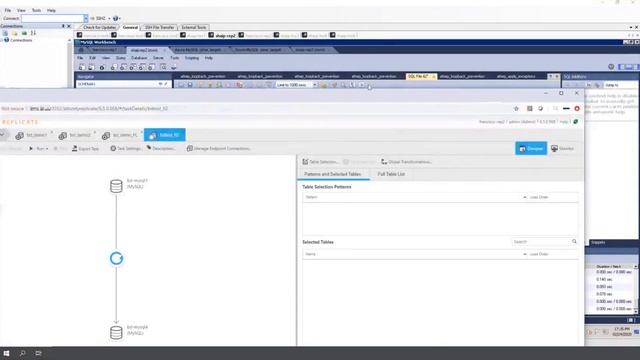640x360 pixels.
Task: Open the View menu in the top window
Action: click(x=21, y=10)
